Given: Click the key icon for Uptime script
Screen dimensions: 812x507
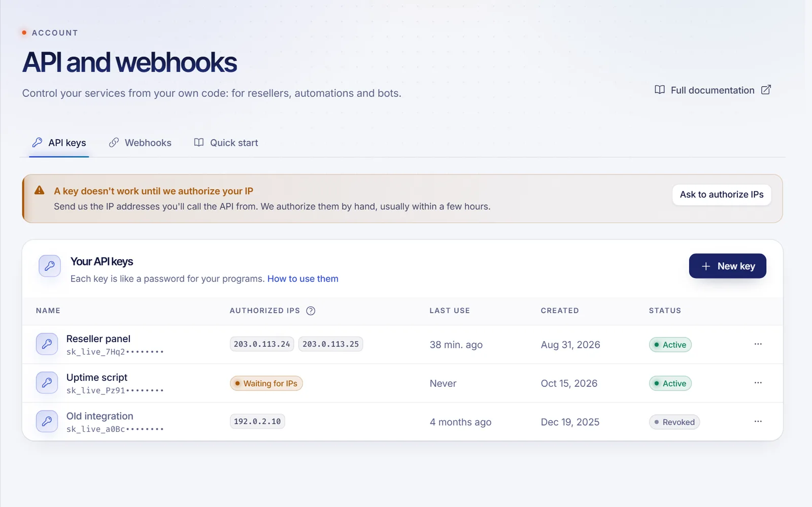Looking at the screenshot, I should coord(47,383).
